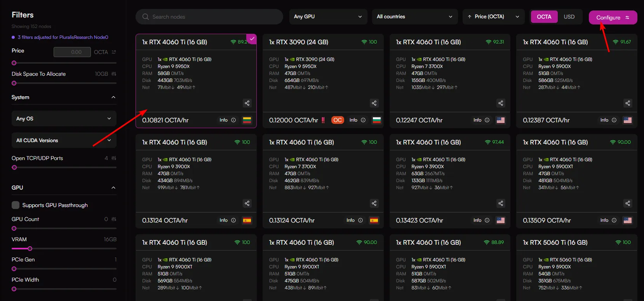
Task: Click the reliability signal icon on the RTX 3090 card
Action: tap(364, 42)
